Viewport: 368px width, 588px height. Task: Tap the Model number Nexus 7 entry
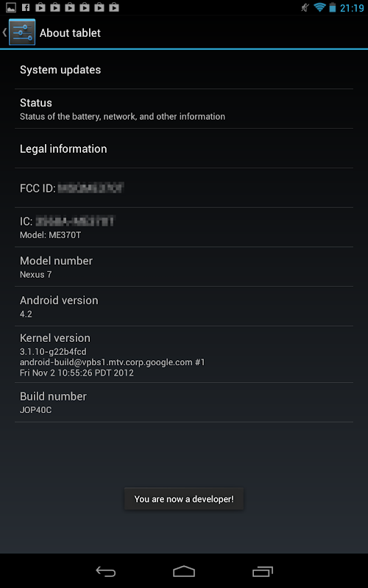(x=184, y=267)
